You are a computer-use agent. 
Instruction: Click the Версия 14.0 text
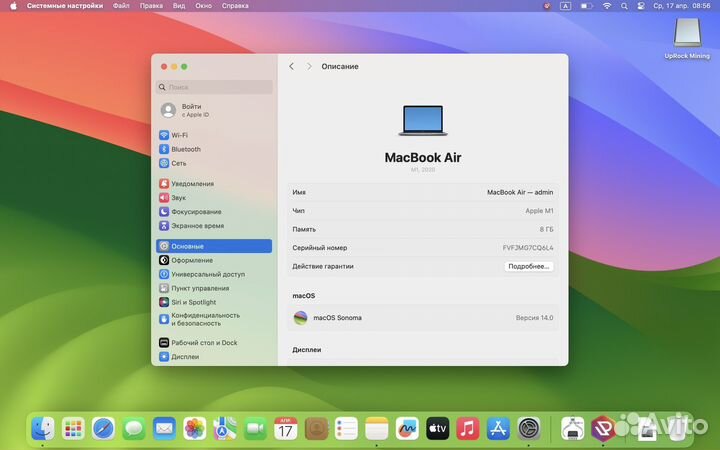[534, 318]
